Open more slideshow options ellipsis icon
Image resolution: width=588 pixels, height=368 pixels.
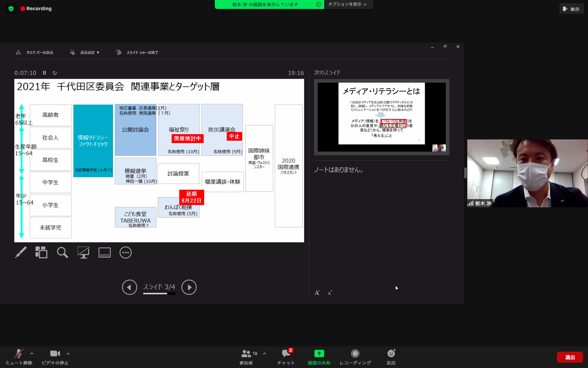125,253
